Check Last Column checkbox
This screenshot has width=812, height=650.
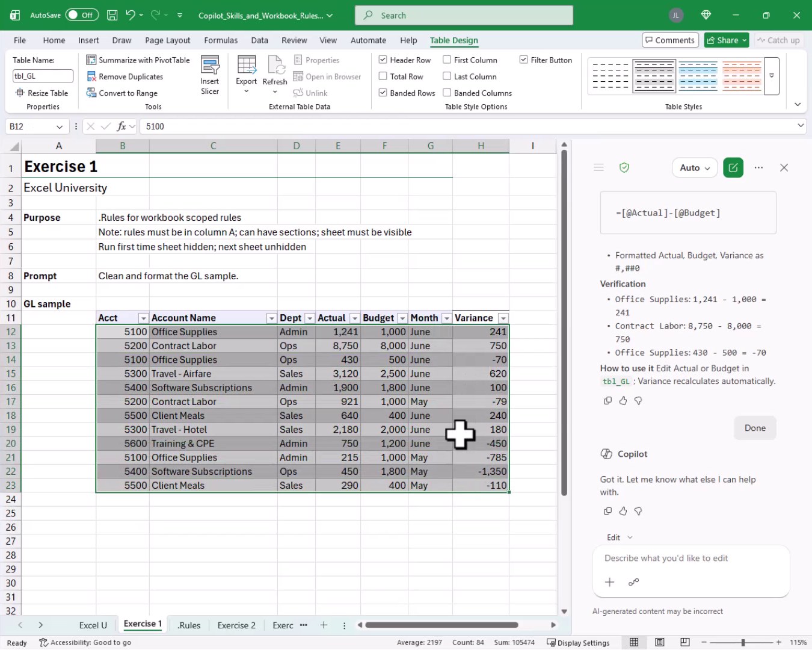pos(447,76)
